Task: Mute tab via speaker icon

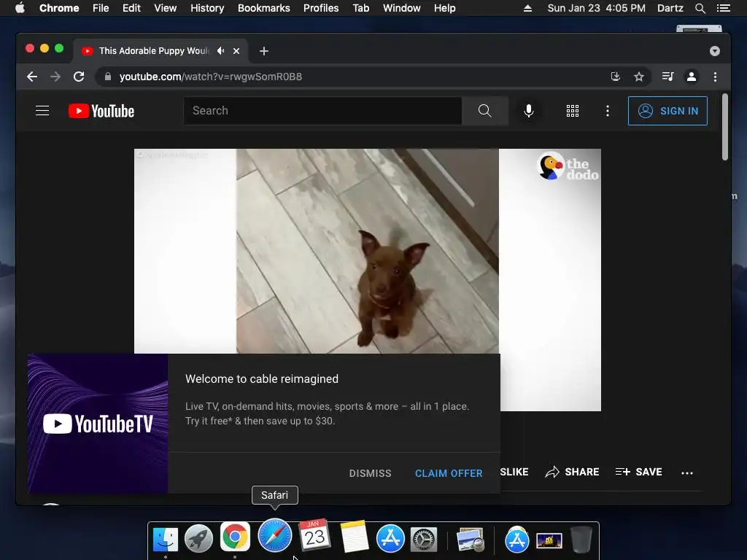Action: click(220, 50)
